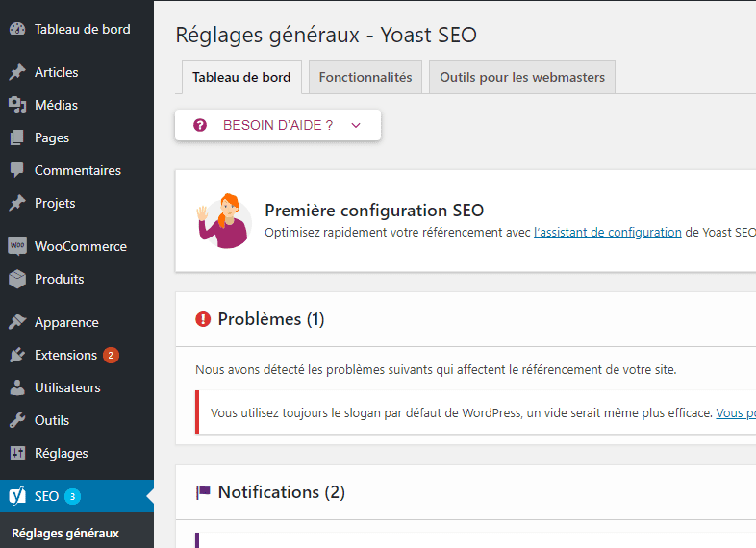Click the SEO notification count badge

[73, 496]
